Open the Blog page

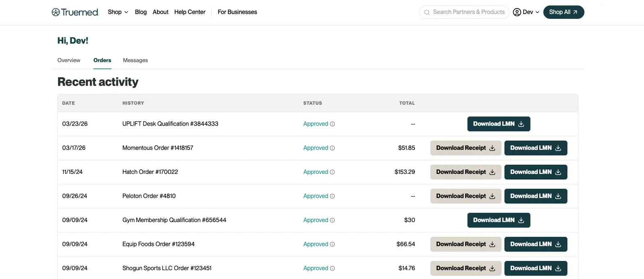coord(141,12)
